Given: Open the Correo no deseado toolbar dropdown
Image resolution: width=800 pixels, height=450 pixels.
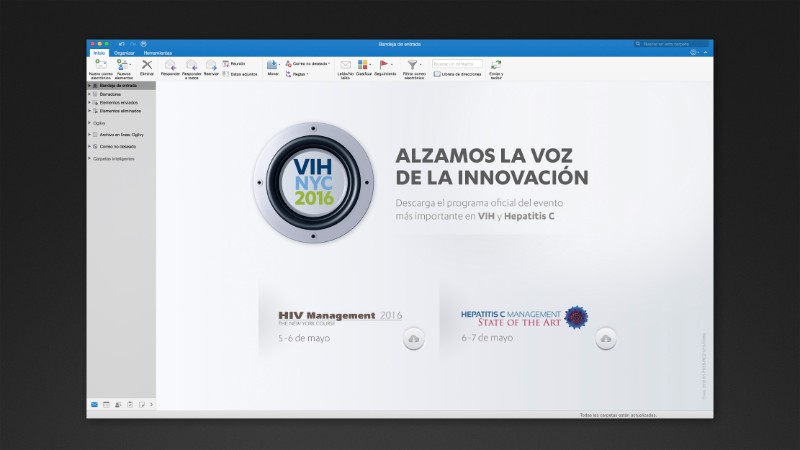Looking at the screenshot, I should [308, 64].
